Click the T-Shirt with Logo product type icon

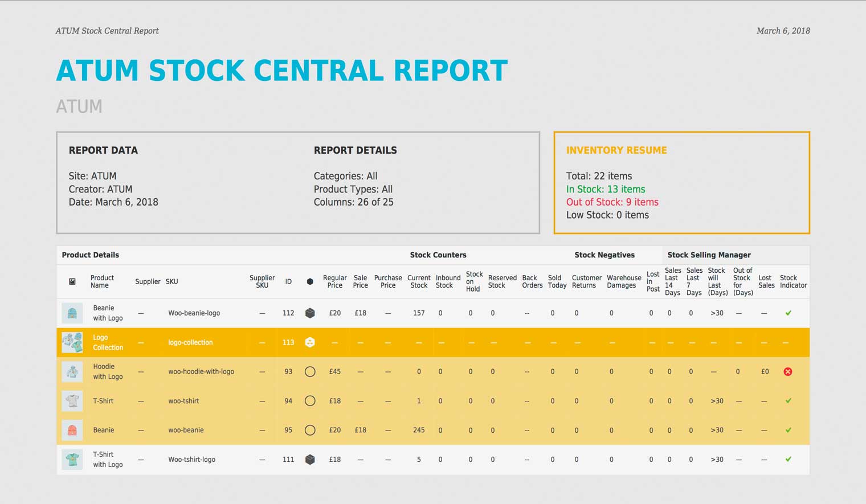pyautogui.click(x=310, y=460)
